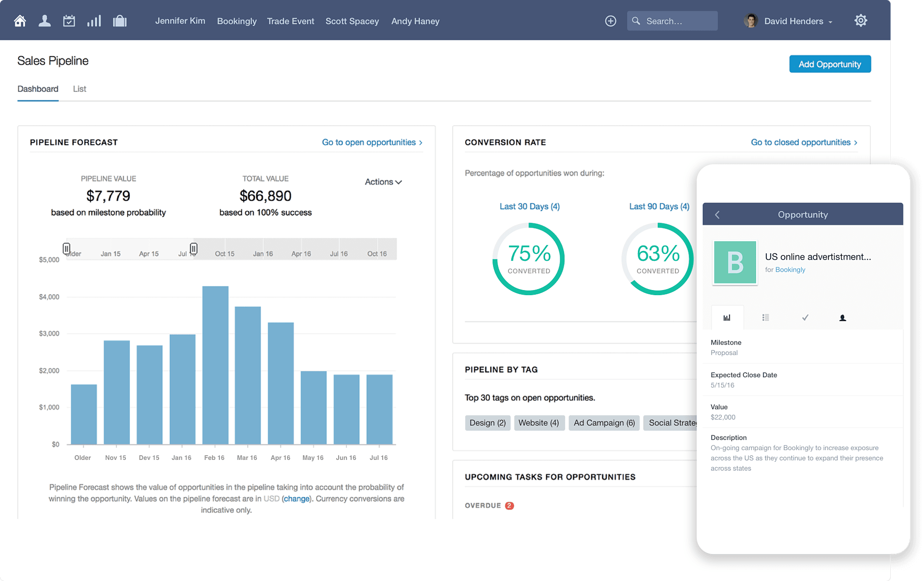Select the analytics bar chart icon in navbar
The width and height of the screenshot is (924, 581).
(94, 20)
